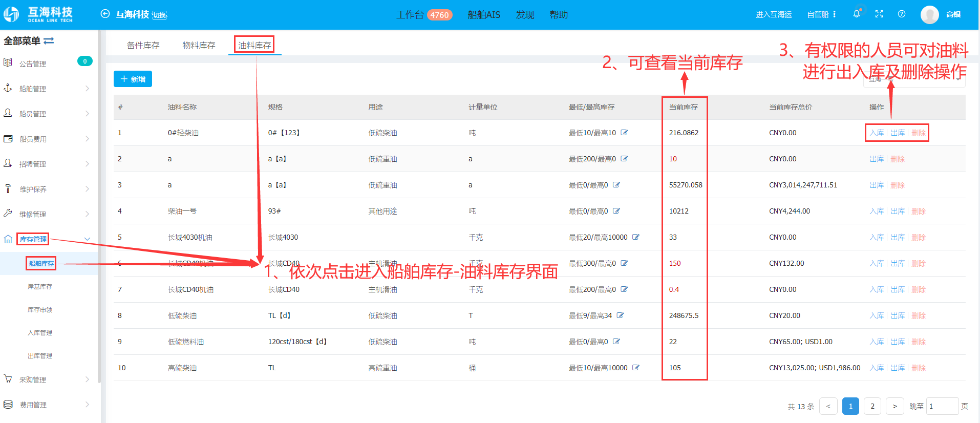This screenshot has height=423, width=980.
Task: Open 岸基库存 submenu item
Action: coord(40,287)
